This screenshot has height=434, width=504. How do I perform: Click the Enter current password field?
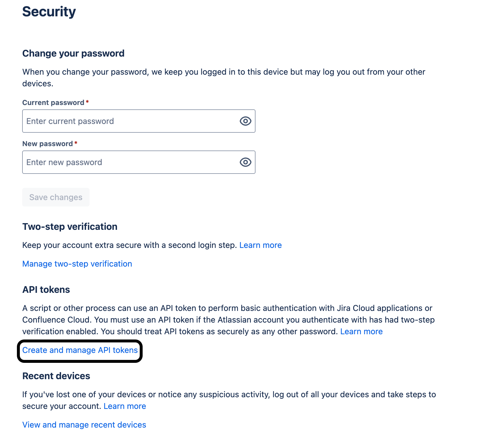[117, 121]
